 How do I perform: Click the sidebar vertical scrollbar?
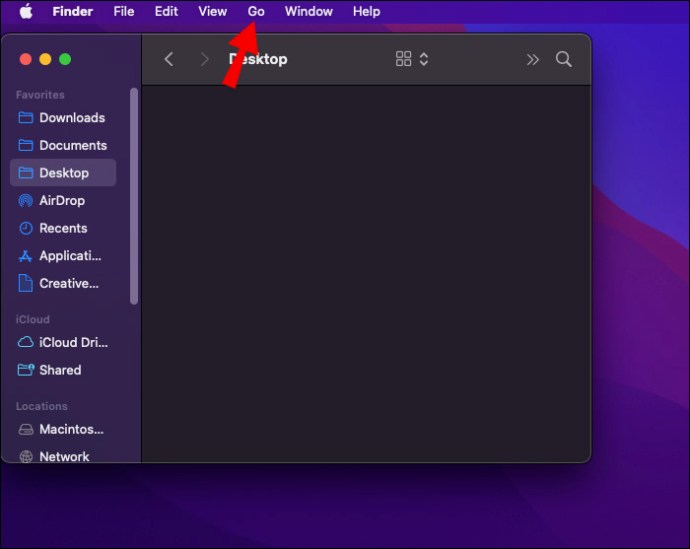pos(134,196)
